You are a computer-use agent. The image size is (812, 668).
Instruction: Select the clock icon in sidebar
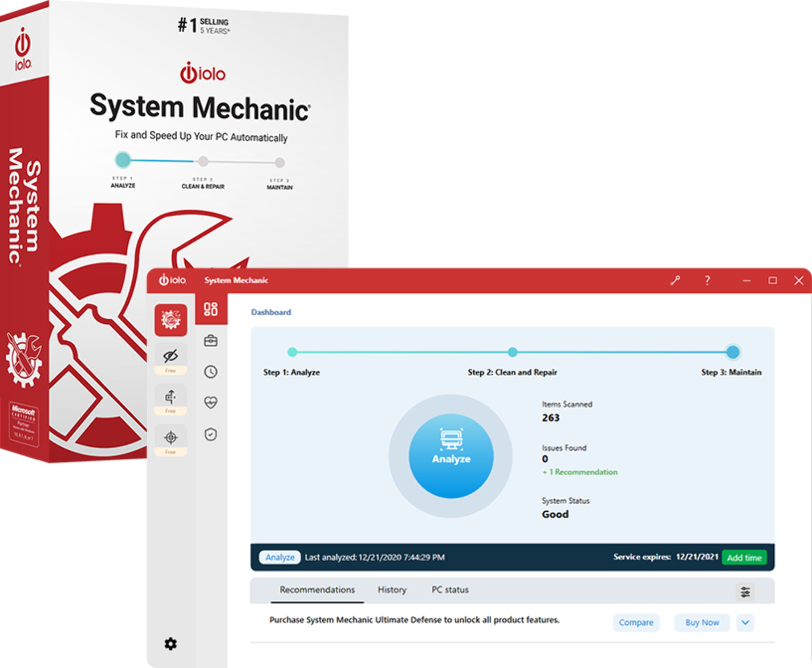211,372
